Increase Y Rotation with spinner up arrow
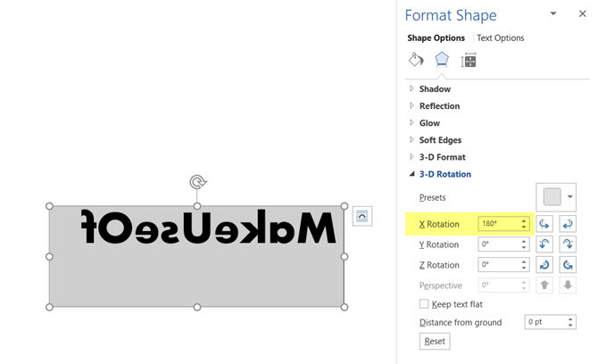 point(524,241)
